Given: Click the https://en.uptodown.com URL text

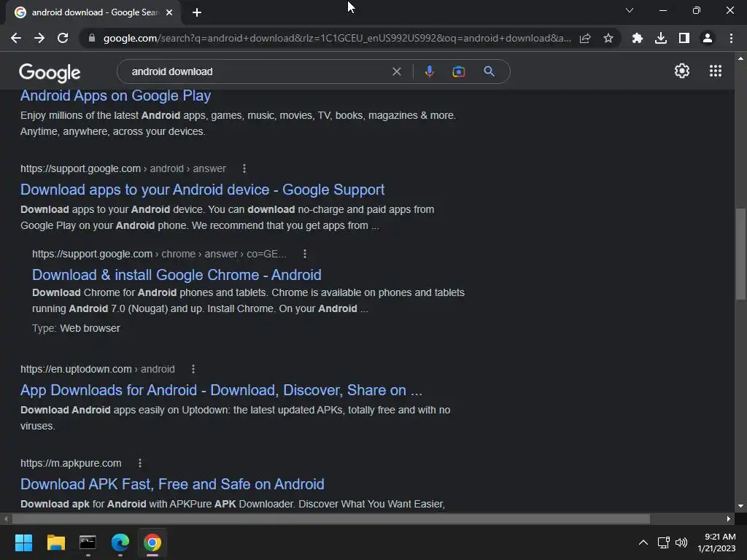Looking at the screenshot, I should click(76, 369).
